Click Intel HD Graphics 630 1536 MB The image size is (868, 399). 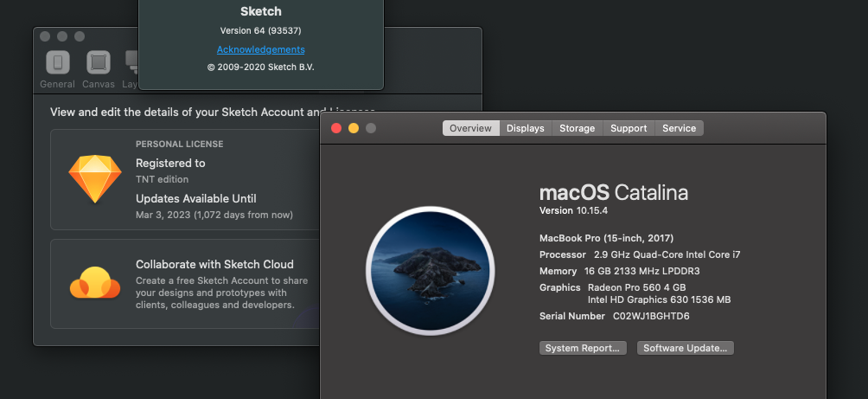[660, 299]
